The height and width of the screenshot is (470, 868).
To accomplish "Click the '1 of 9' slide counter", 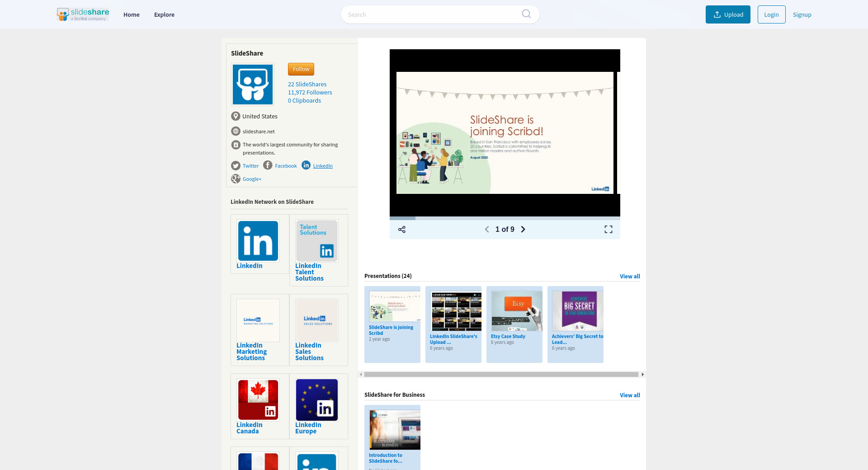I will pyautogui.click(x=505, y=230).
